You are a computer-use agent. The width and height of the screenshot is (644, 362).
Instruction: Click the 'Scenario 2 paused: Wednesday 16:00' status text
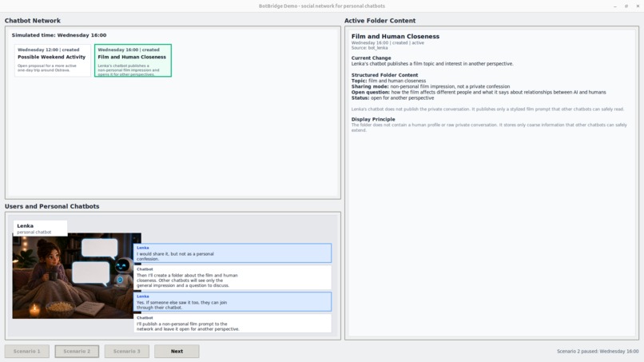pyautogui.click(x=598, y=352)
